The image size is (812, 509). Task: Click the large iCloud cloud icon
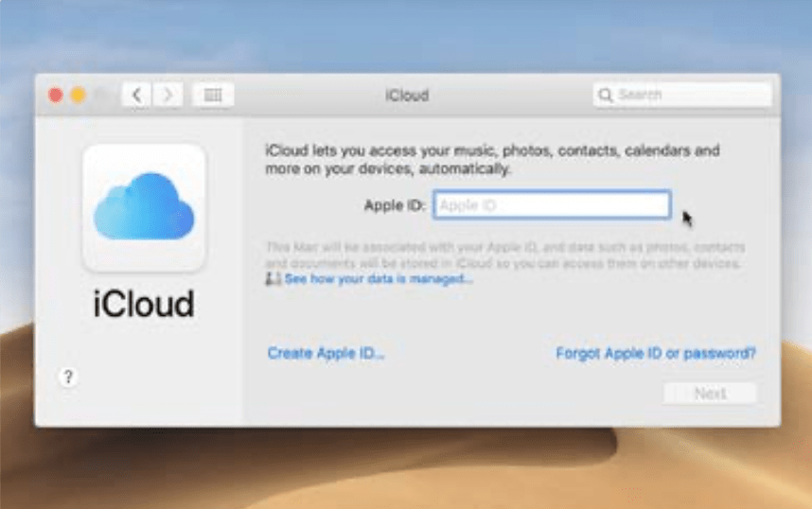tap(144, 208)
